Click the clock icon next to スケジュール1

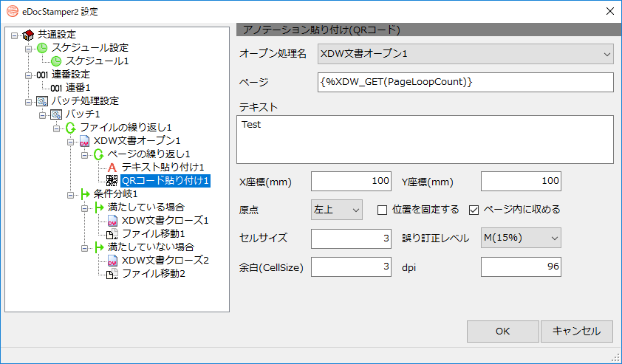pos(56,61)
